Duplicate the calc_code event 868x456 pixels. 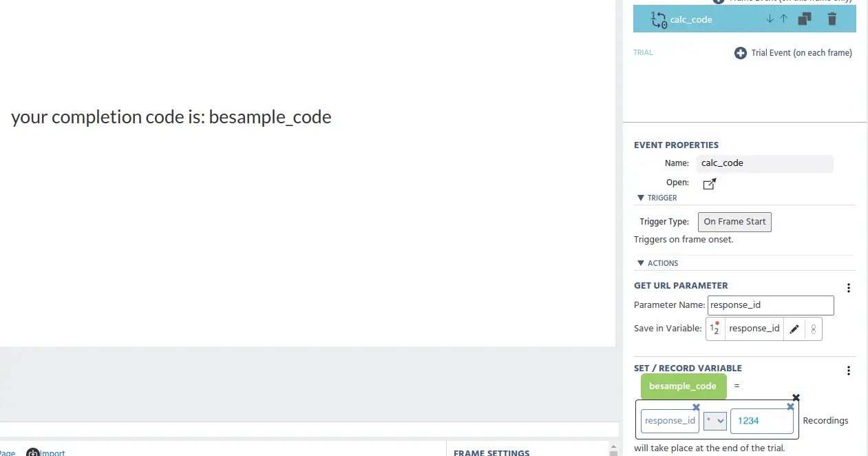(x=805, y=19)
